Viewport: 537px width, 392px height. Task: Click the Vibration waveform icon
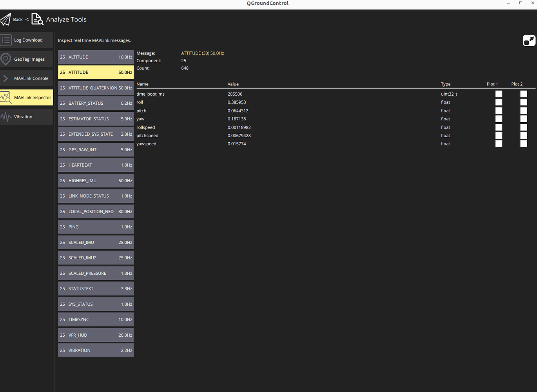(x=6, y=116)
